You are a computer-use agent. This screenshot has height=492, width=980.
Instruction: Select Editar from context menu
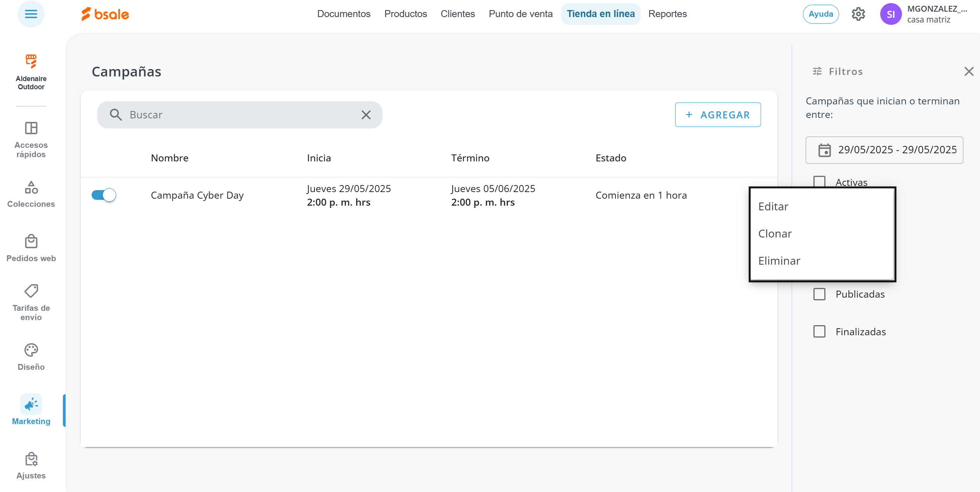(x=773, y=206)
